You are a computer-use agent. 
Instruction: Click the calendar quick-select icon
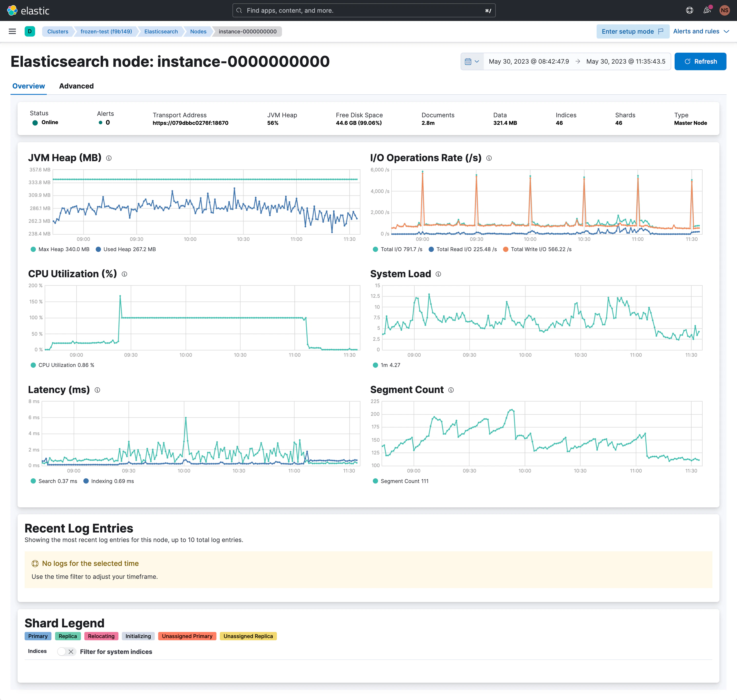[472, 62]
